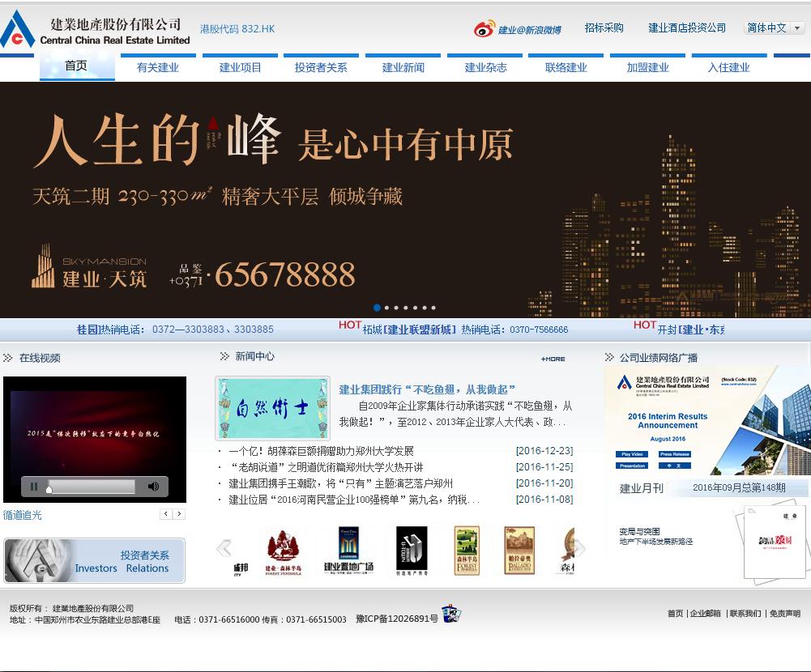Open news 老胡说道 之明道优術篇
This screenshot has width=811, height=672.
327,467
